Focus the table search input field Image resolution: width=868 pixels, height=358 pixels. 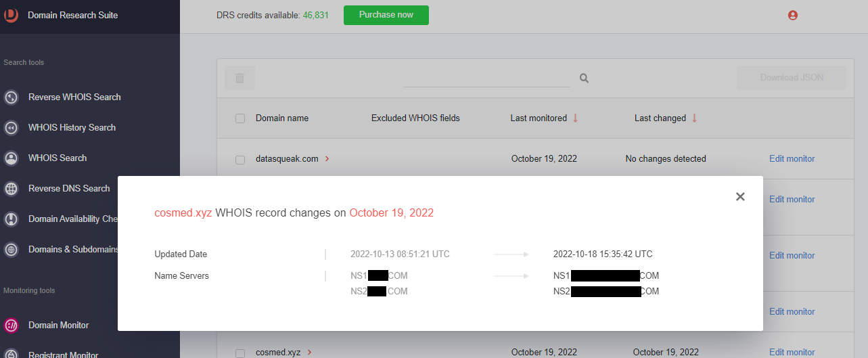pos(486,78)
